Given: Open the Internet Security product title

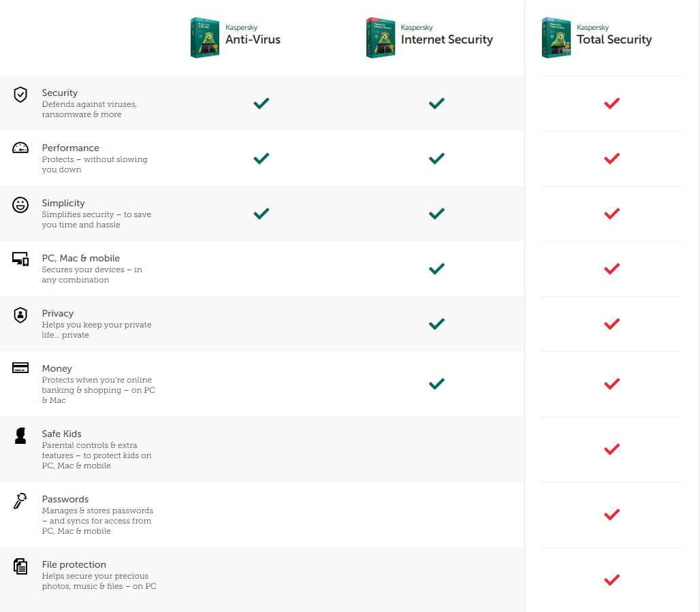Looking at the screenshot, I should pos(447,39).
